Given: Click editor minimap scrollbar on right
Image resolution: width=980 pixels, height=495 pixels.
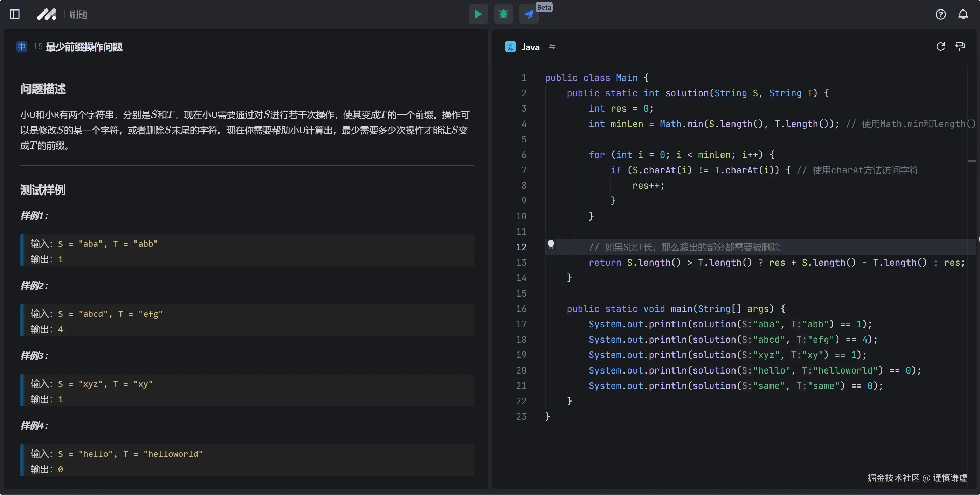Looking at the screenshot, I should tap(971, 161).
